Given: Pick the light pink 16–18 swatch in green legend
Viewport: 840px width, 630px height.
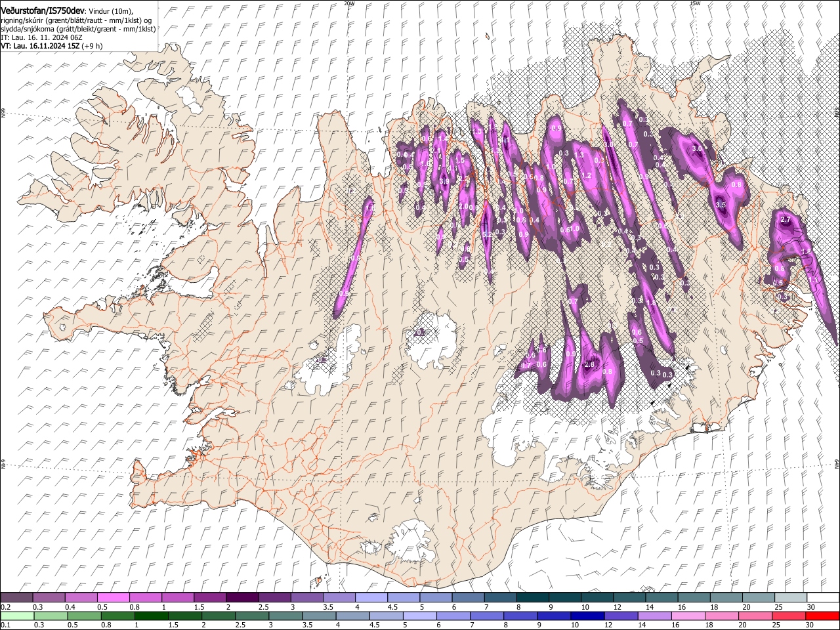Looking at the screenshot, I should pos(688,616).
